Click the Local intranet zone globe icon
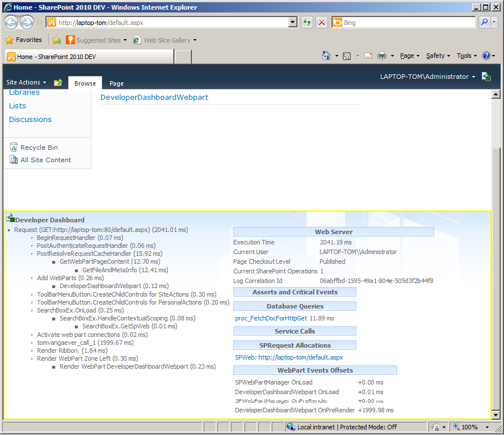The height and width of the screenshot is (435, 504). point(291,426)
